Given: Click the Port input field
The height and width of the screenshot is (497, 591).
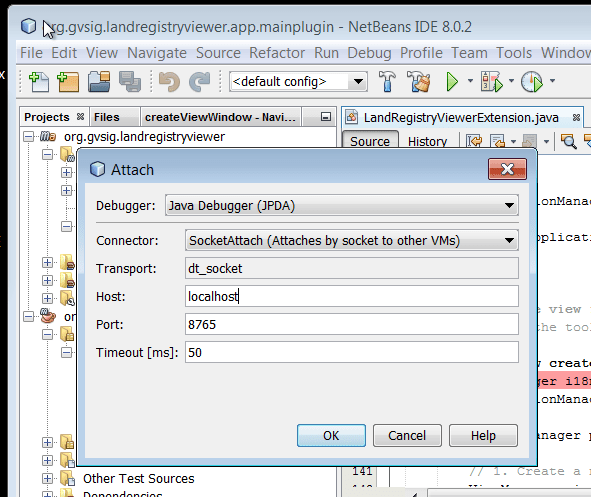Looking at the screenshot, I should pyautogui.click(x=352, y=324).
